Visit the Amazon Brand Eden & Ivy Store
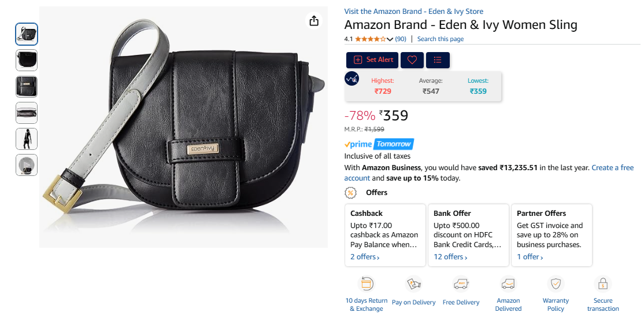644x316 pixels. pos(413,12)
